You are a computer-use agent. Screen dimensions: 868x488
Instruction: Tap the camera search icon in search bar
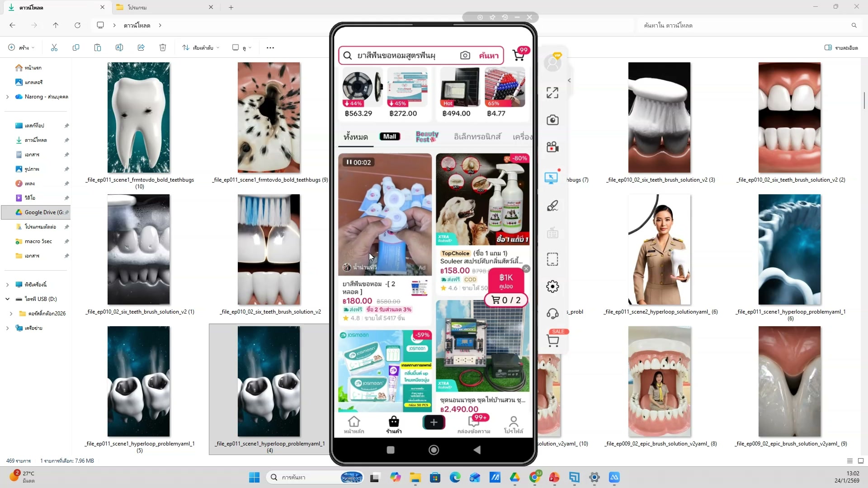click(x=465, y=55)
